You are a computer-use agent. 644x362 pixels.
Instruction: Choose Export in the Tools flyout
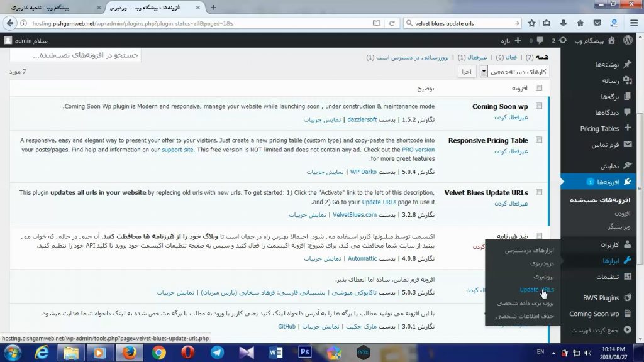coord(543,277)
